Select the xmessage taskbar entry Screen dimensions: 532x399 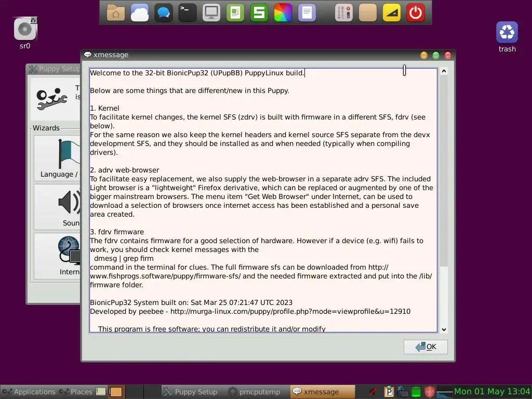[322, 392]
